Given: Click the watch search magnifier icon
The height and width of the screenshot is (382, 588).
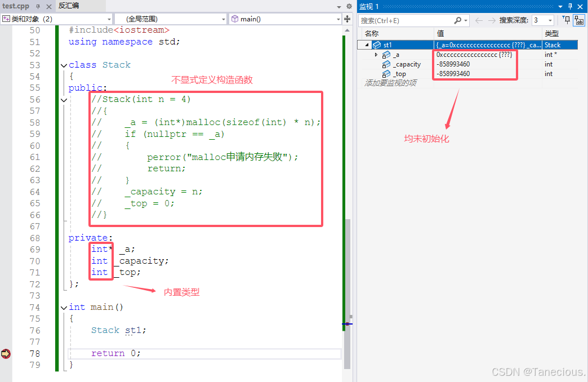Looking at the screenshot, I should [x=457, y=20].
